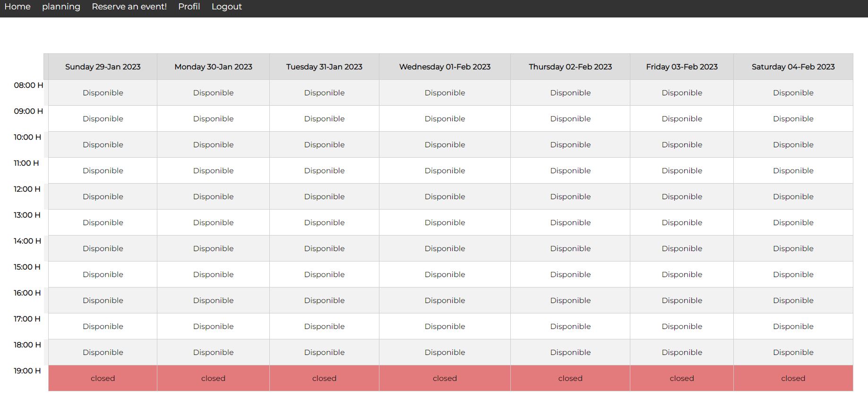Select Sunday 29-Jan 08:00 Disponible slot

[x=103, y=93]
